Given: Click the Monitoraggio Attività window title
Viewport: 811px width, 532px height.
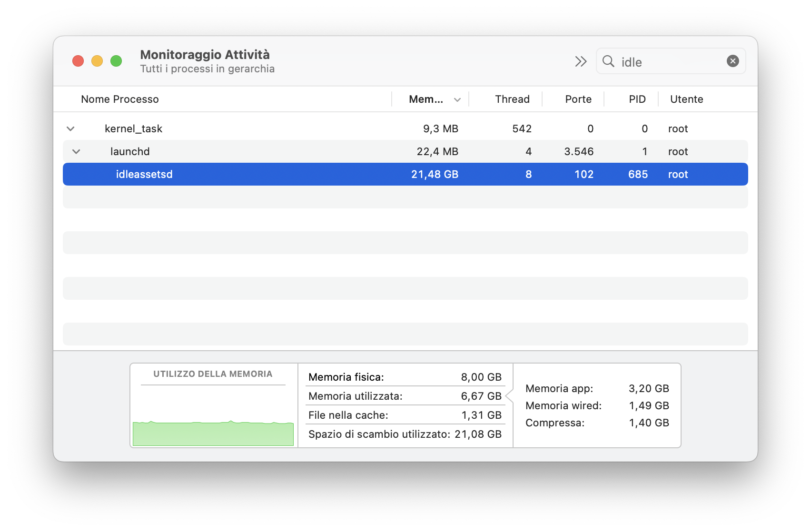Looking at the screenshot, I should point(205,54).
